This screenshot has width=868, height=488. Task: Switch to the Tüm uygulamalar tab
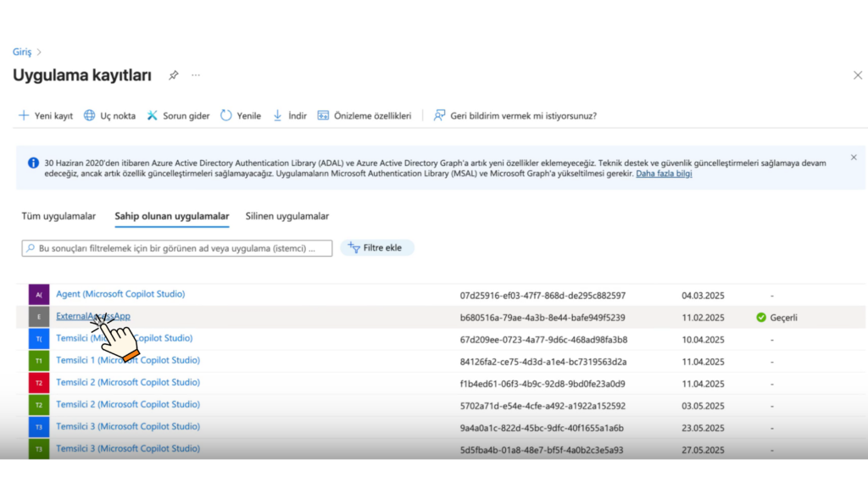58,216
